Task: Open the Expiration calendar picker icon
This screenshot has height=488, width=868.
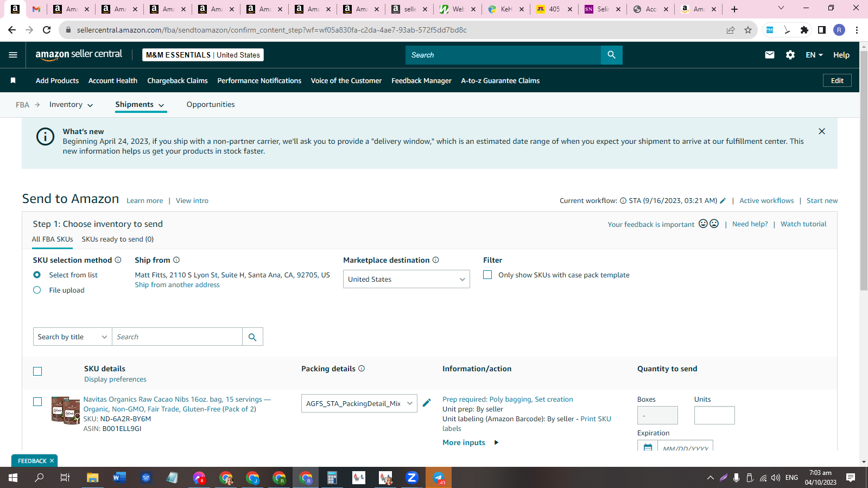Action: pyautogui.click(x=648, y=447)
